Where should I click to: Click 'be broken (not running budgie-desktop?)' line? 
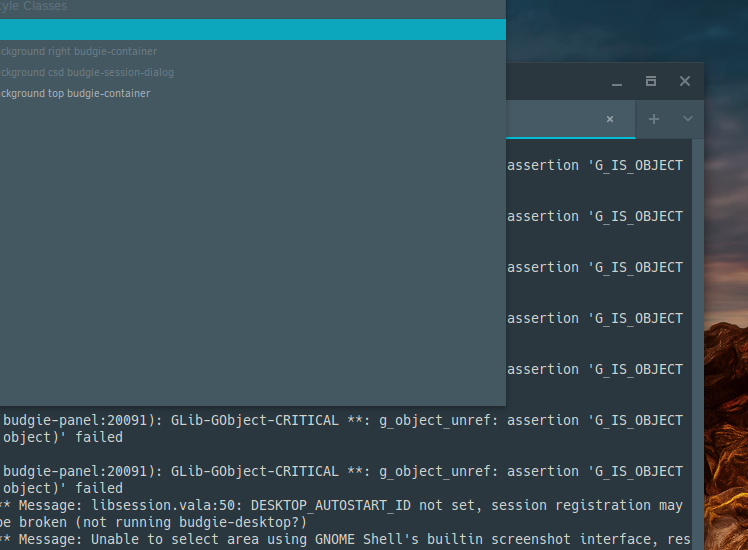[153, 522]
